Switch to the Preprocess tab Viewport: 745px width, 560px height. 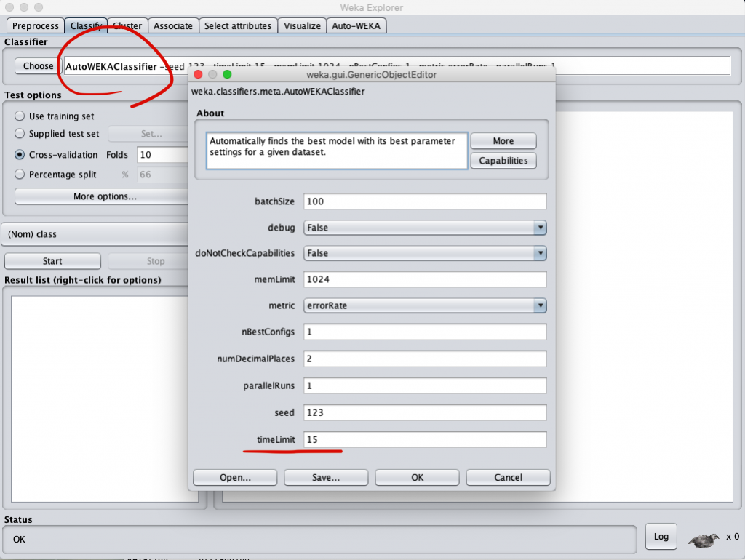(x=35, y=25)
